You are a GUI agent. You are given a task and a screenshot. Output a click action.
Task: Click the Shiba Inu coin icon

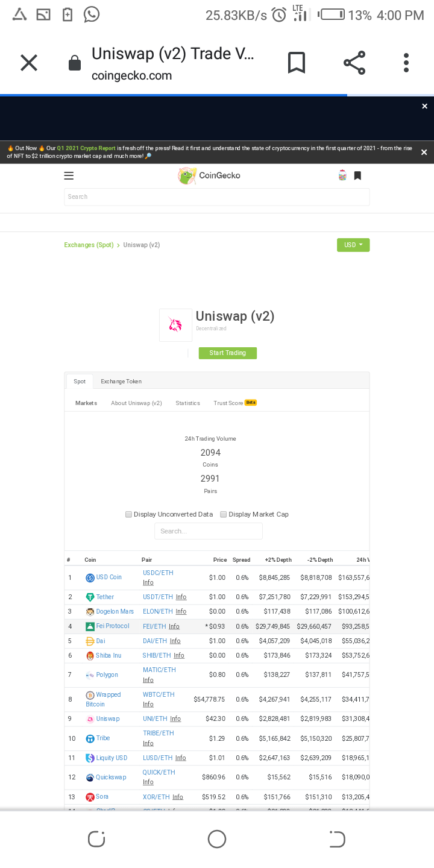90,656
